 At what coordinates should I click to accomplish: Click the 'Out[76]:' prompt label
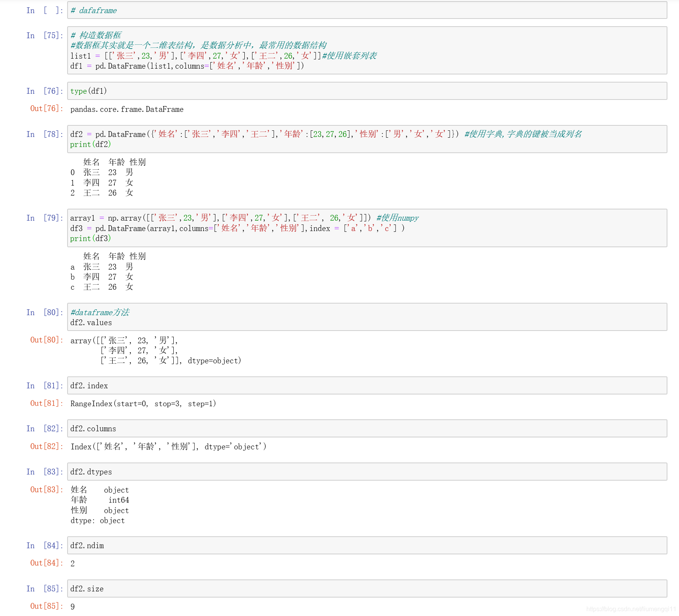pyautogui.click(x=47, y=109)
